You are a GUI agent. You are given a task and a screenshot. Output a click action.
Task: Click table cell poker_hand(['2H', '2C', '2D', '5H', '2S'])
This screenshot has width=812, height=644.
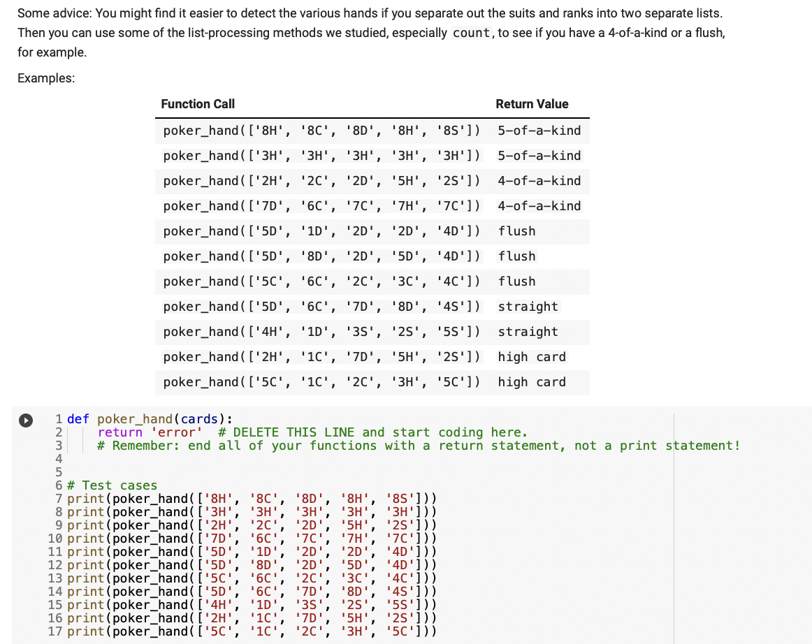[321, 181]
